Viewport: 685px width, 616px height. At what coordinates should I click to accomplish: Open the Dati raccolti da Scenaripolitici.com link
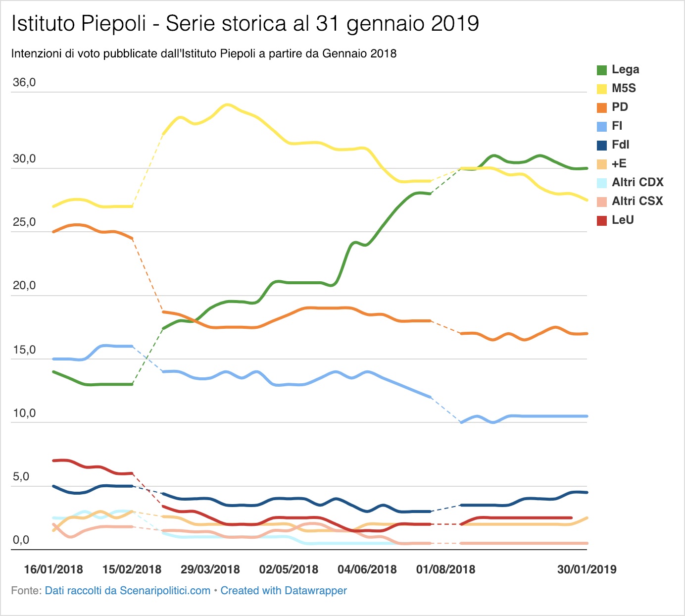(128, 591)
